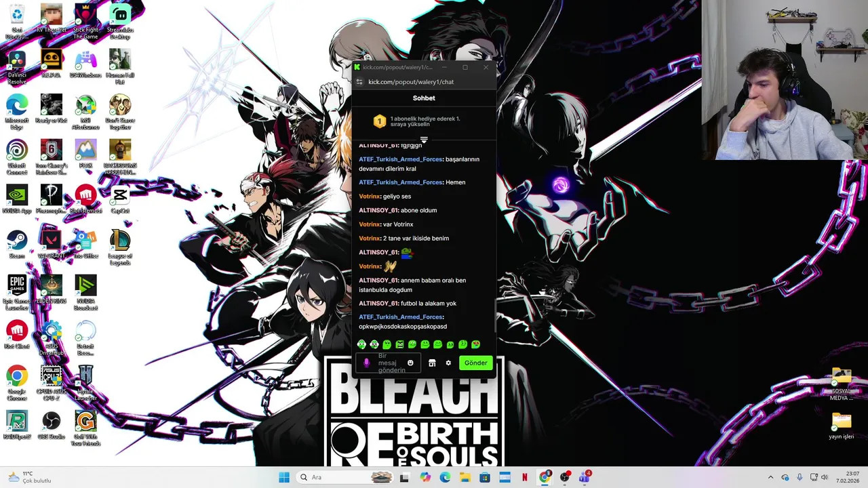The height and width of the screenshot is (488, 868).
Task: Open the OBS Studio desktop shortcut
Action: click(x=52, y=425)
